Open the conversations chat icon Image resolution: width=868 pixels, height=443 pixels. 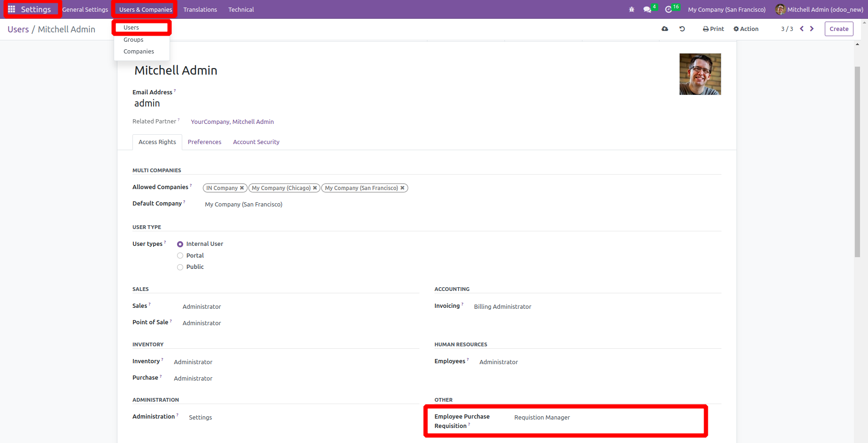point(647,9)
